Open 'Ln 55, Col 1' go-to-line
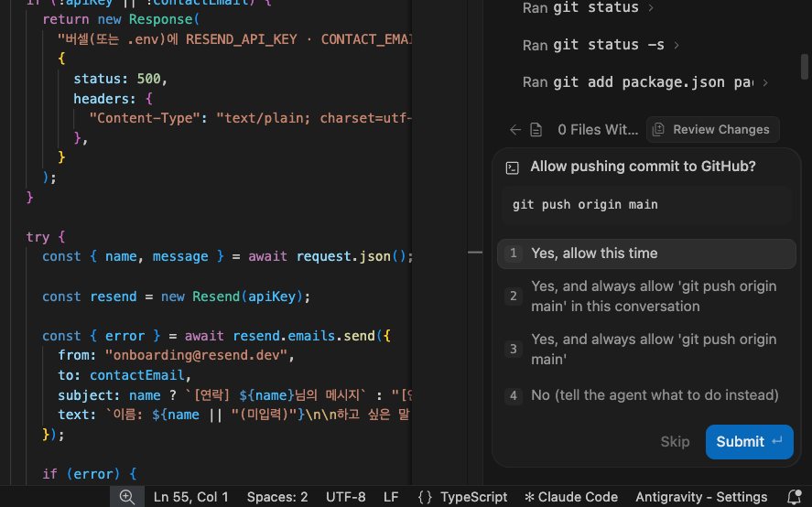This screenshot has height=507, width=812. coord(190,497)
